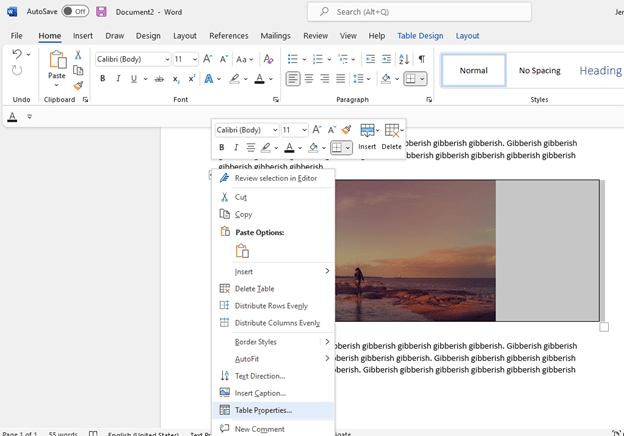Viewport: 624px width, 436px height.
Task: Choose Distribute Rows Evenly
Action: point(271,306)
